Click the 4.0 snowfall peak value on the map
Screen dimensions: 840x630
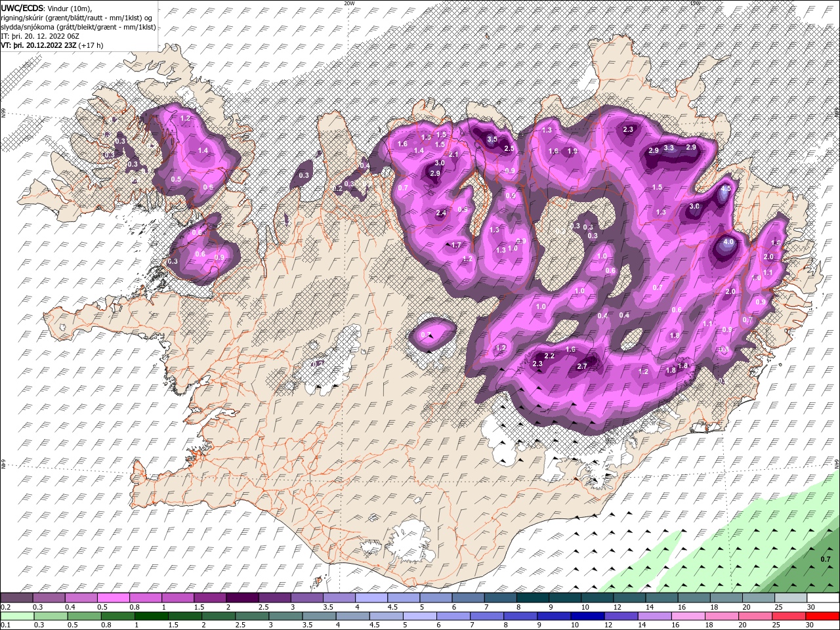coord(728,242)
